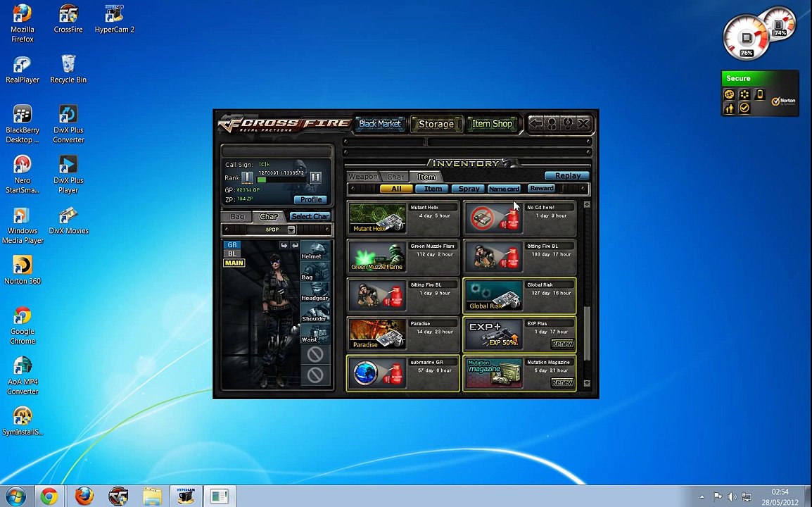Open DivX Plus Converter shortcut
This screenshot has height=507, width=812.
[x=68, y=124]
